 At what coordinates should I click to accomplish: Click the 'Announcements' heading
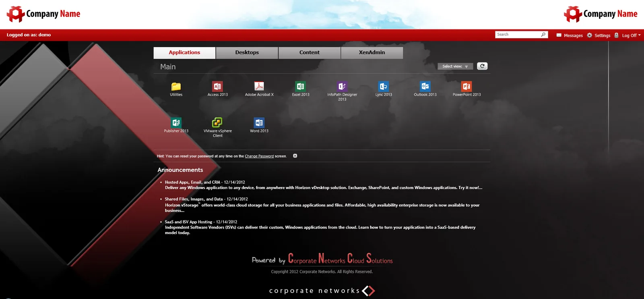(180, 170)
